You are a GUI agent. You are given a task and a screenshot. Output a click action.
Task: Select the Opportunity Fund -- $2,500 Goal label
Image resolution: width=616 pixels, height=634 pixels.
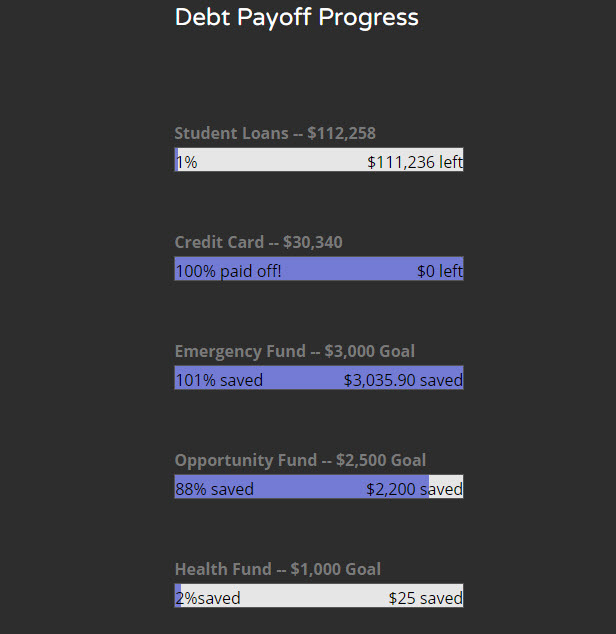pos(300,460)
